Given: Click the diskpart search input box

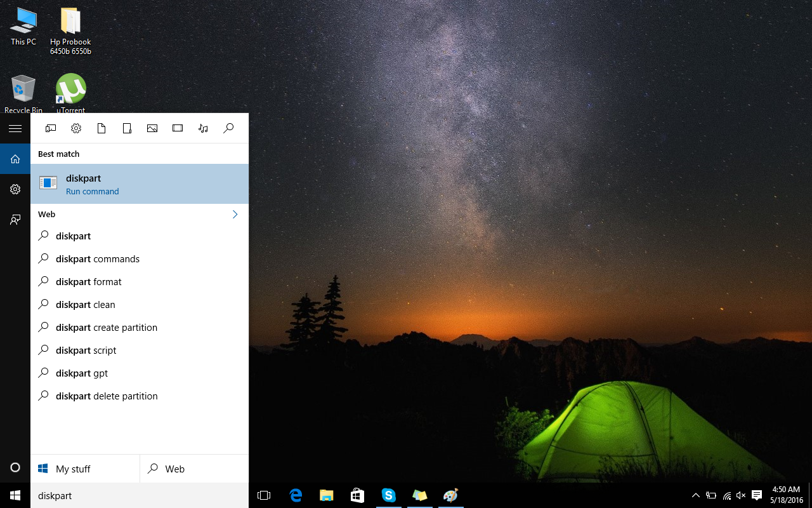Looking at the screenshot, I should (x=140, y=495).
